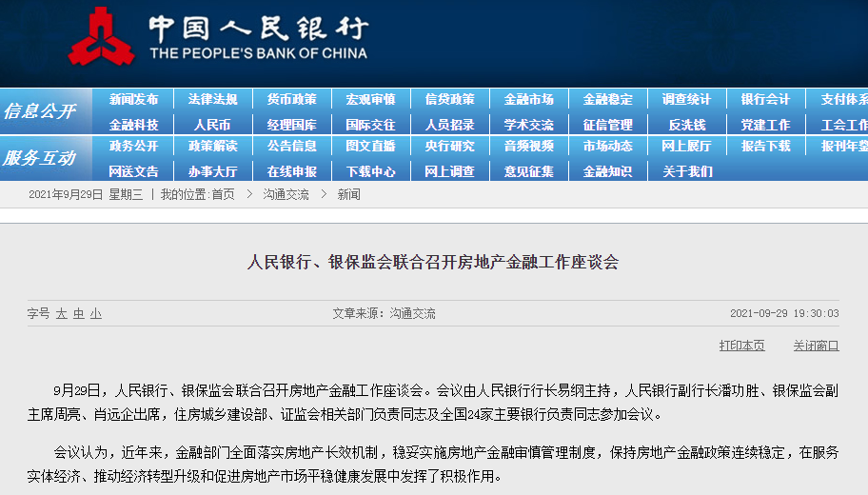Go to 网上调查 section
The image size is (868, 495).
point(450,171)
